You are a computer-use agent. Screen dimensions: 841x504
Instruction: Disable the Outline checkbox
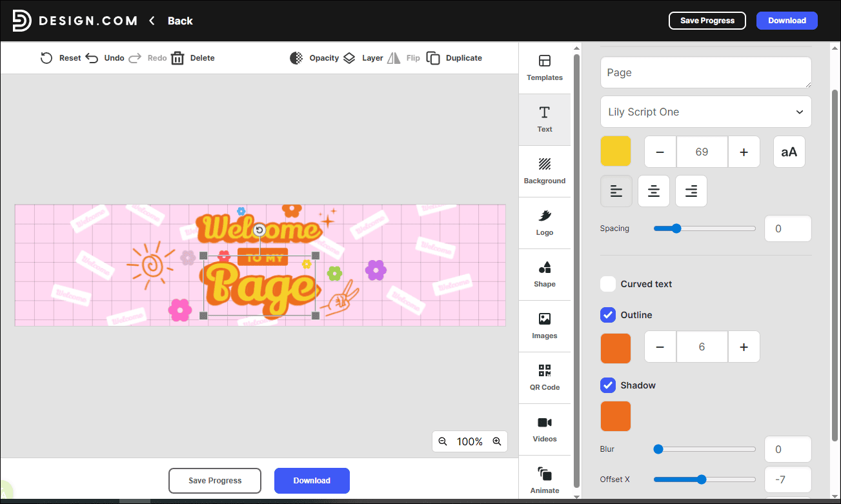[x=607, y=315]
